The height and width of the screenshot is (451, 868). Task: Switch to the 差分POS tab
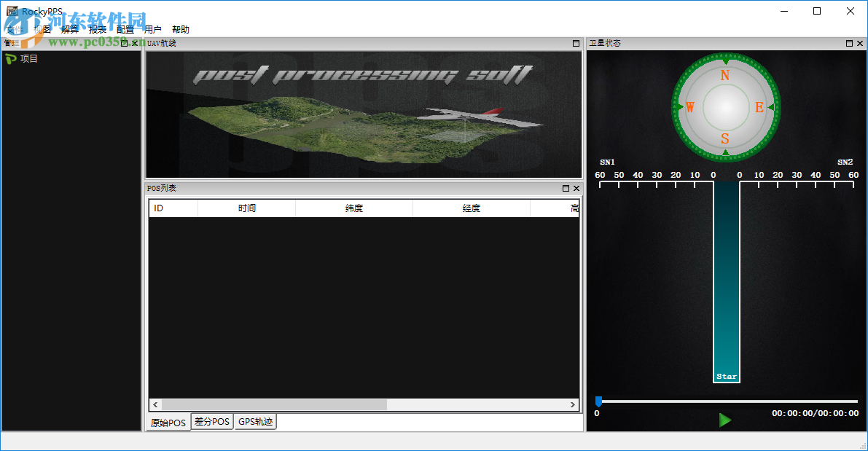pos(212,422)
